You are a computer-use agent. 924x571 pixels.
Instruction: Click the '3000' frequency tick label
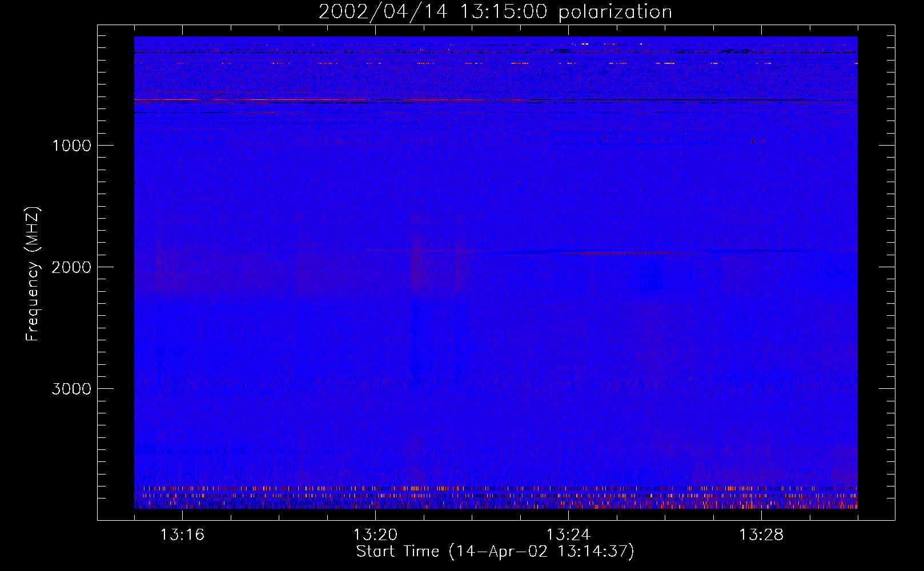[x=71, y=389]
